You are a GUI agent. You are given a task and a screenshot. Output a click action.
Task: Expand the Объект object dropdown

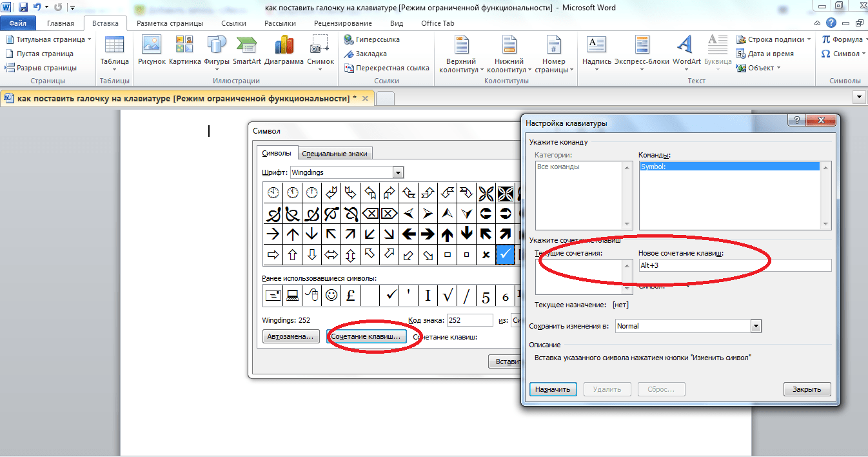[x=778, y=68]
